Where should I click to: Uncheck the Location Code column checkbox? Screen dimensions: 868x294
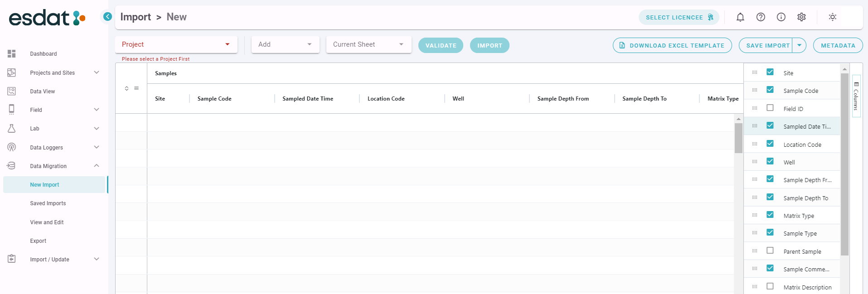[770, 144]
